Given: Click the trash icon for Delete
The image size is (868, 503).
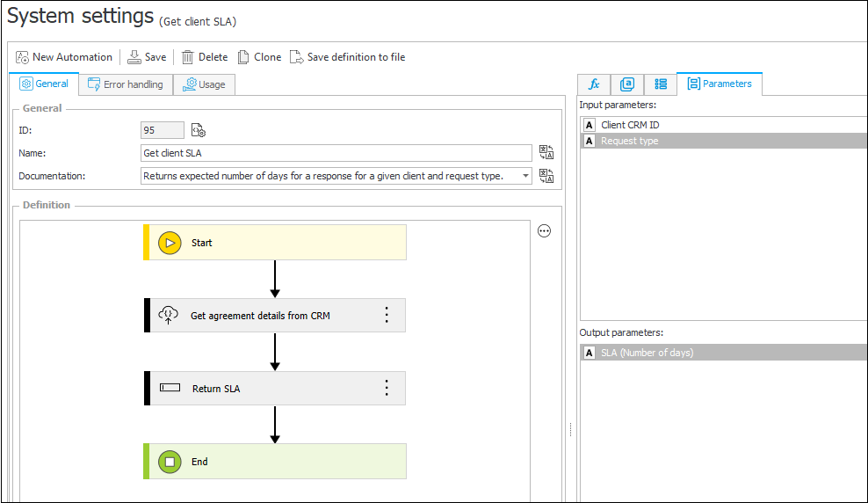Looking at the screenshot, I should click(188, 57).
